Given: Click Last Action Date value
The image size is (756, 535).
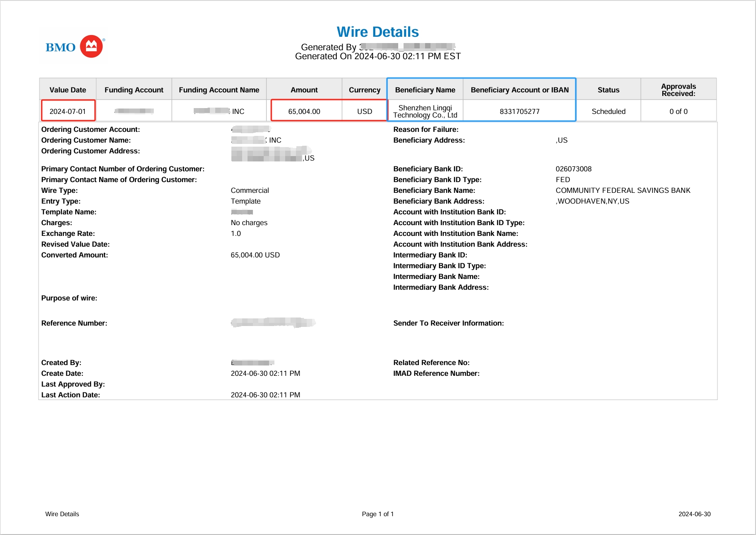Looking at the screenshot, I should click(x=265, y=395).
